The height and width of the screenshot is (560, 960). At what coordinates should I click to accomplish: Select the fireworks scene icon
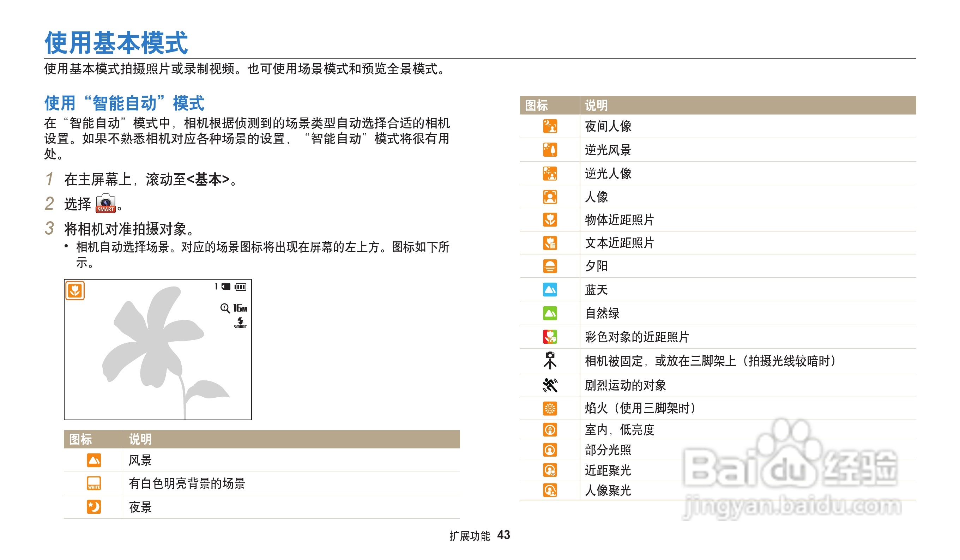tap(551, 407)
